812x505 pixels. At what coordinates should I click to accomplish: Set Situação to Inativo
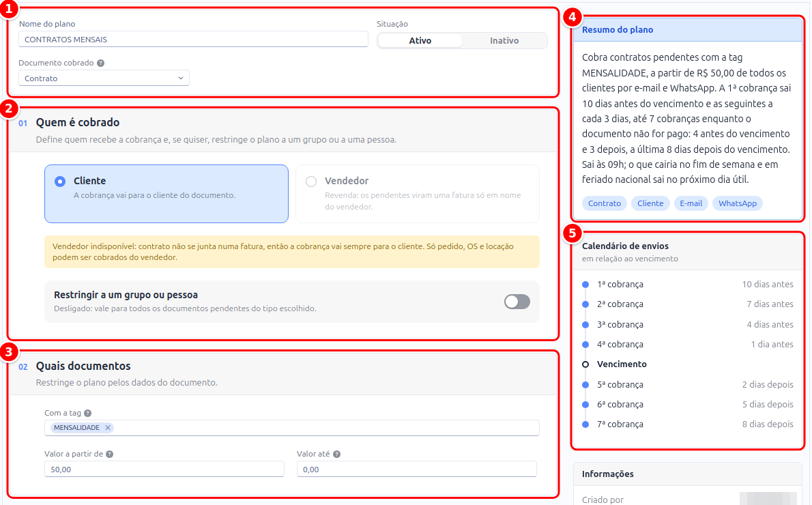tap(504, 40)
